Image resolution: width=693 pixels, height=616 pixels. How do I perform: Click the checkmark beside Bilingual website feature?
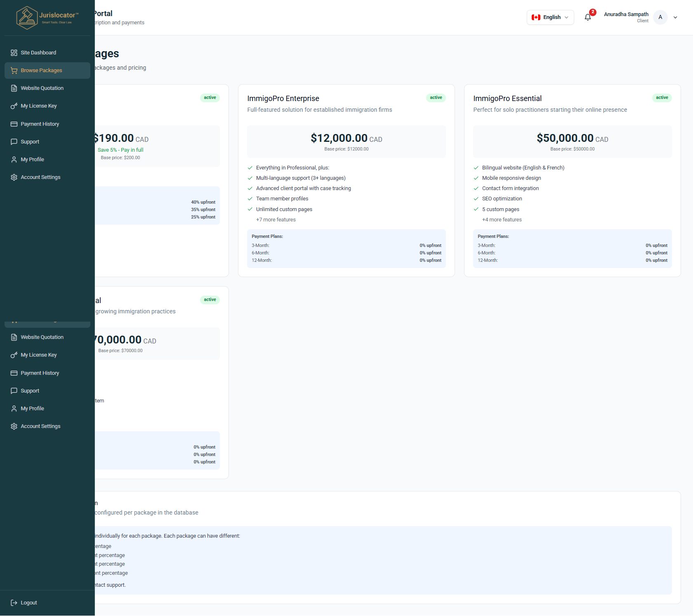click(476, 168)
